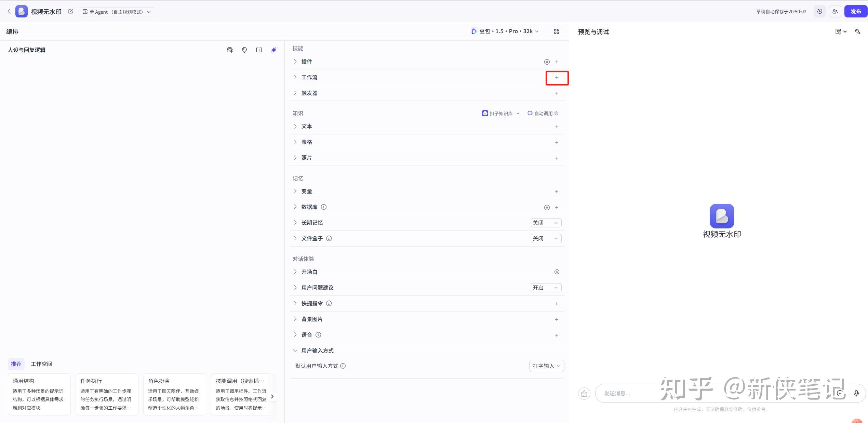Click the 发布 publish button

pyautogui.click(x=856, y=12)
